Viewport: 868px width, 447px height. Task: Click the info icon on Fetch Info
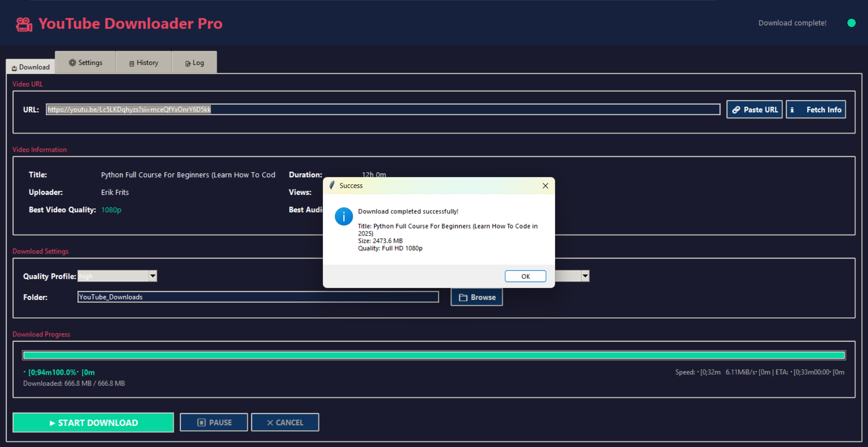tap(792, 110)
